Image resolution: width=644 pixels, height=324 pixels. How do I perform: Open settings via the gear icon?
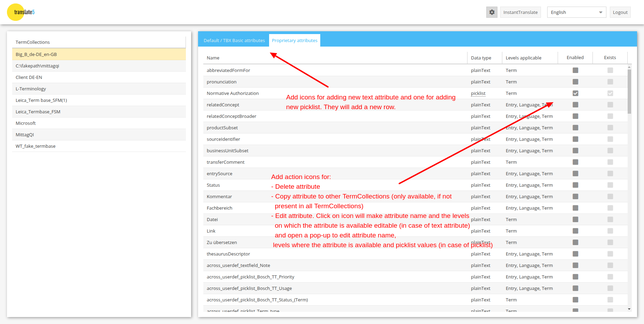click(x=492, y=12)
